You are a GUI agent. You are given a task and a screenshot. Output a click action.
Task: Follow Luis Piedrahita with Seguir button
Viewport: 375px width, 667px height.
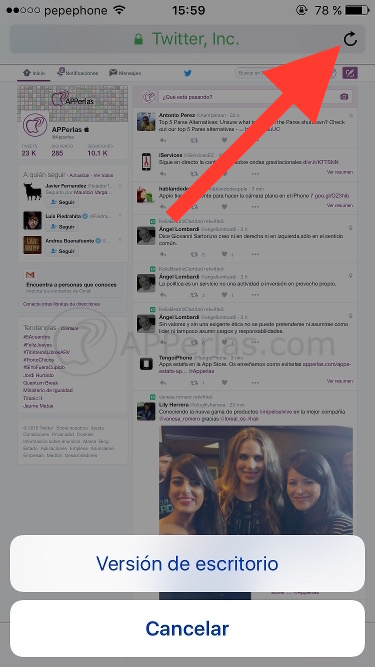pyautogui.click(x=63, y=227)
